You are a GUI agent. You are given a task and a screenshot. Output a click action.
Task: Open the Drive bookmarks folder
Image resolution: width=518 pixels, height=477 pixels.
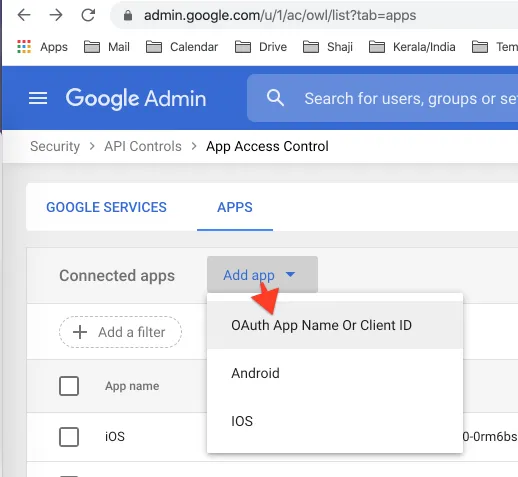[261, 47]
